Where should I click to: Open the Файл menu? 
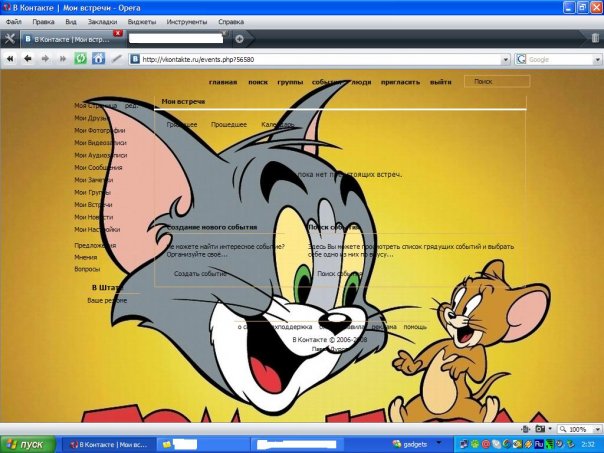(13, 22)
